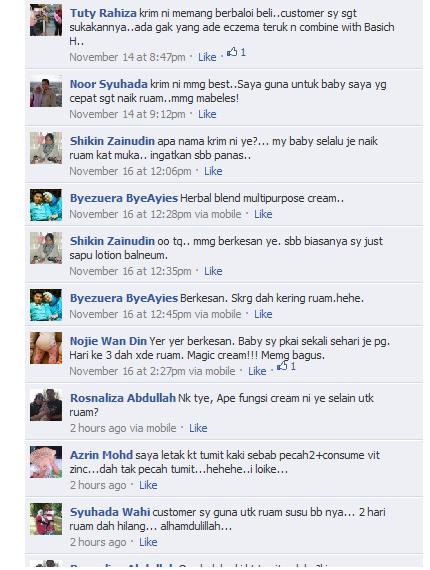Click the November 14 at 9:12pm timestamp
Viewport: 430px width, 570px height.
[x=128, y=114]
